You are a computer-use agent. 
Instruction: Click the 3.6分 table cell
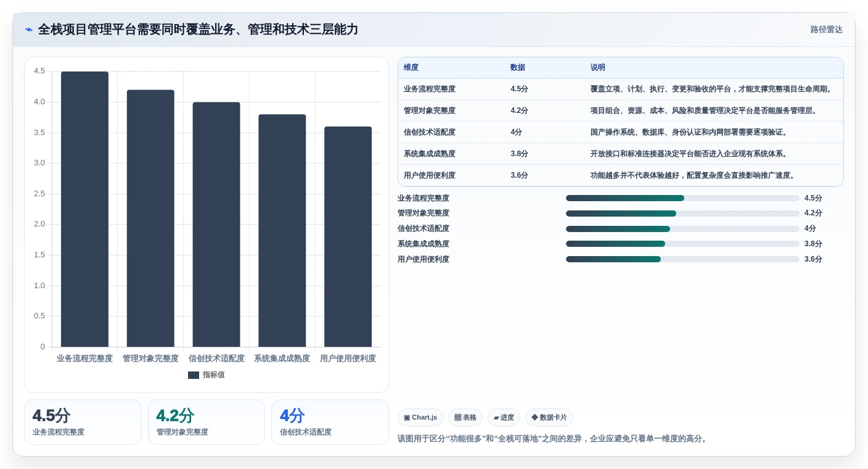coord(520,175)
